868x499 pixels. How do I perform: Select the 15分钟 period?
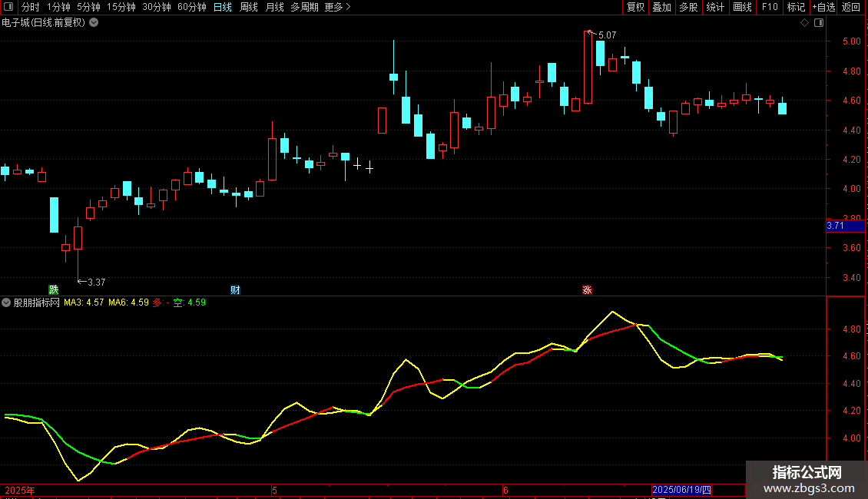click(121, 7)
